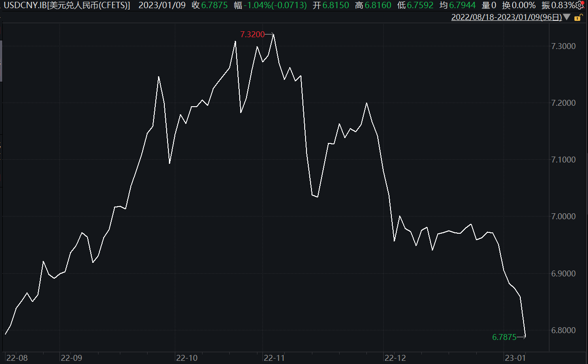
Task: Click the 6.7875 latest price label
Action: point(504,337)
